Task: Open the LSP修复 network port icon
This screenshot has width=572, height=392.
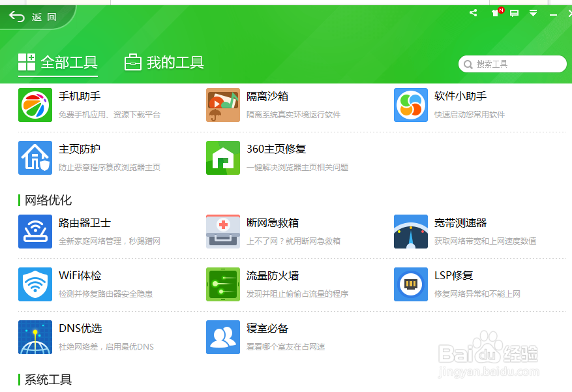Action: point(411,284)
